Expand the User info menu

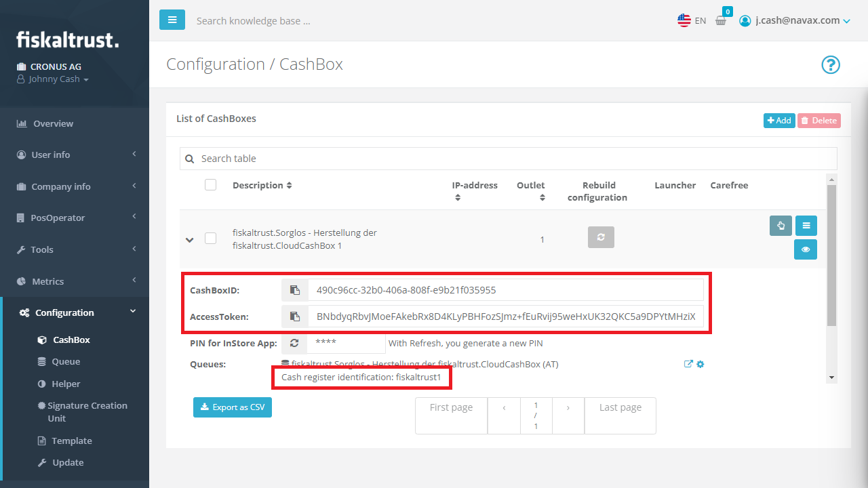pyautogui.click(x=75, y=155)
